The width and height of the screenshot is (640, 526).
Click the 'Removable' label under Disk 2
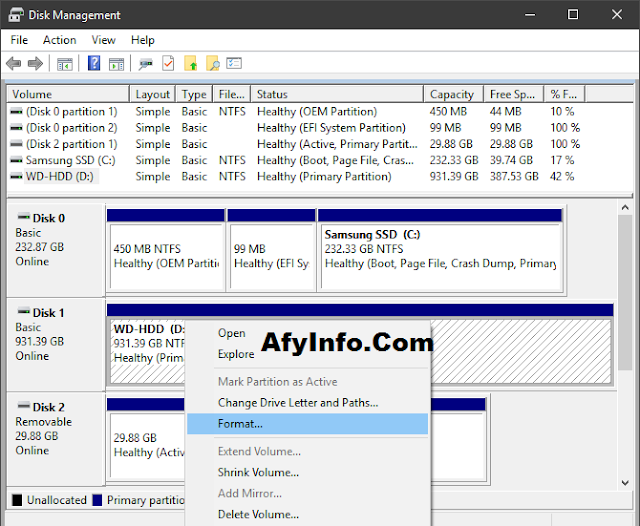click(43, 422)
